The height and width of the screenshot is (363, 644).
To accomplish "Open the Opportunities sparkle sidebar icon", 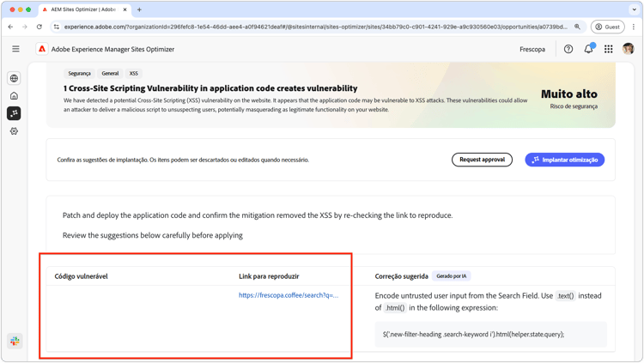I will pos(14,113).
